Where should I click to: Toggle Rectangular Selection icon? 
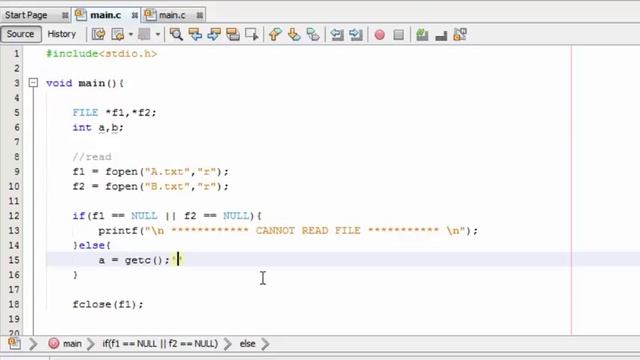252,34
